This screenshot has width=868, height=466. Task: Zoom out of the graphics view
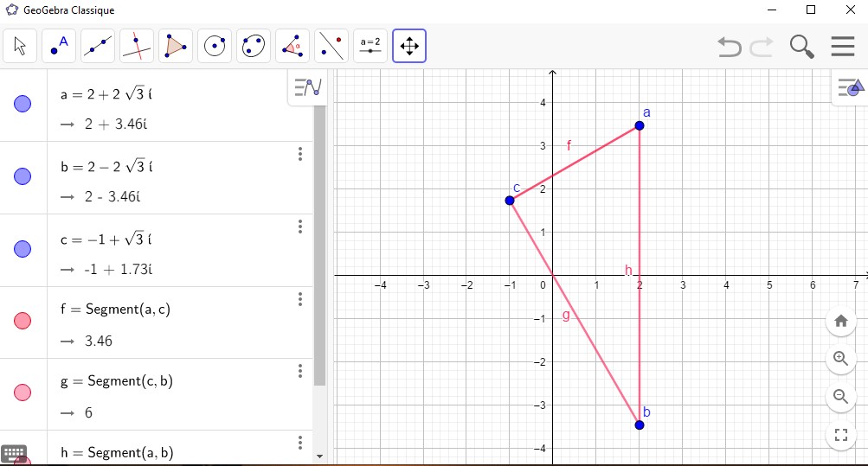(841, 396)
